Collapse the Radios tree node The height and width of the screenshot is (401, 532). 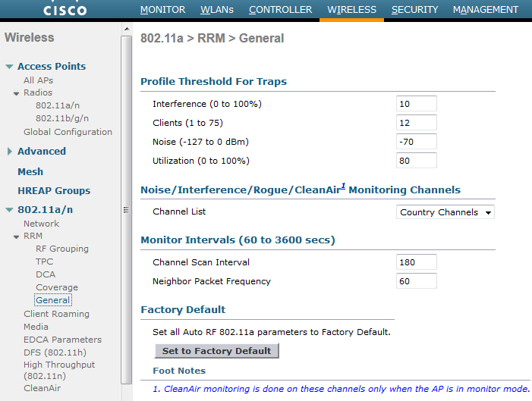coord(16,93)
